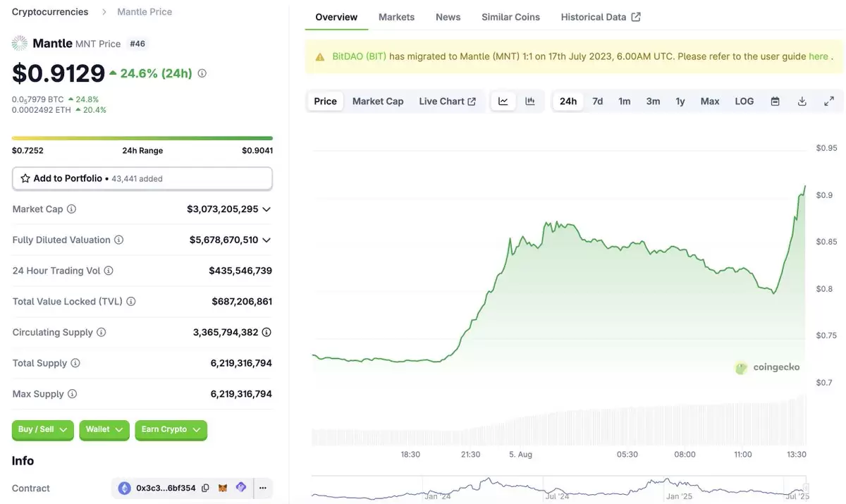Download the chart data
The width and height of the screenshot is (846, 504).
[x=802, y=102]
